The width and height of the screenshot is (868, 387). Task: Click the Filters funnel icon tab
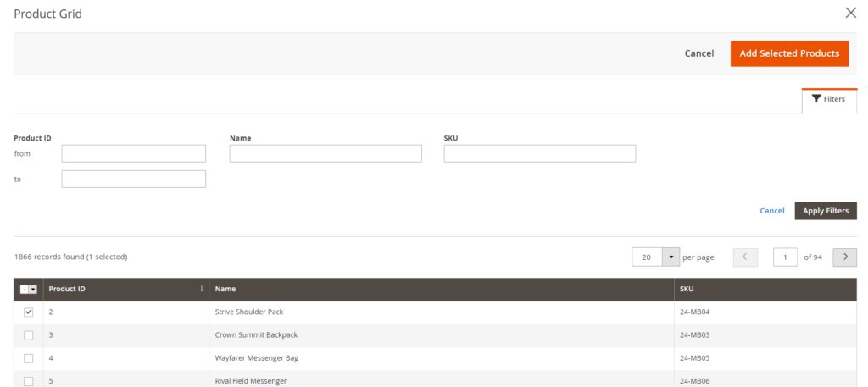(828, 99)
